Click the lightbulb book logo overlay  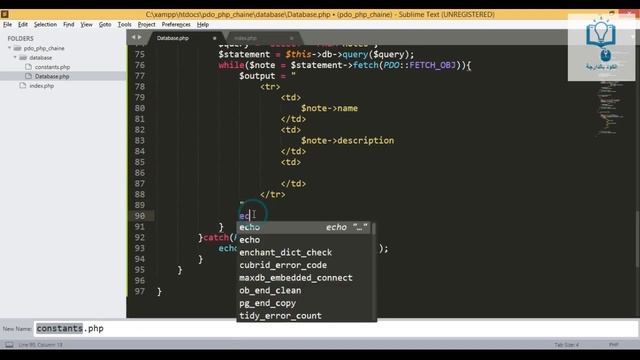(601, 47)
